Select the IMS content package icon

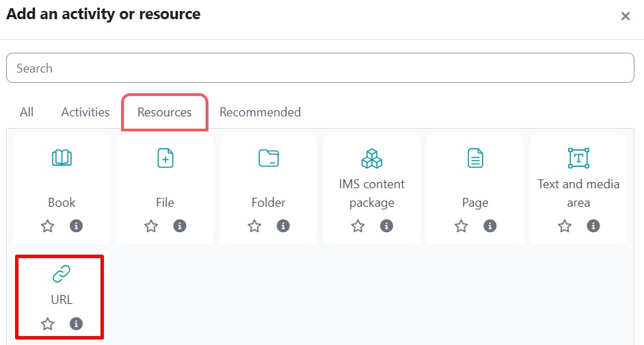click(x=372, y=158)
